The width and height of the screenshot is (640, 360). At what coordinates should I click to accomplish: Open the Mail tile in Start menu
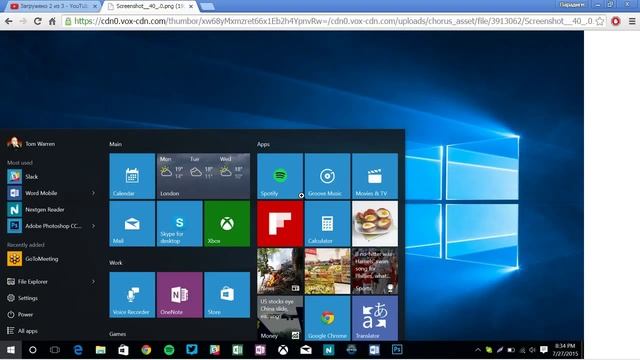click(132, 224)
